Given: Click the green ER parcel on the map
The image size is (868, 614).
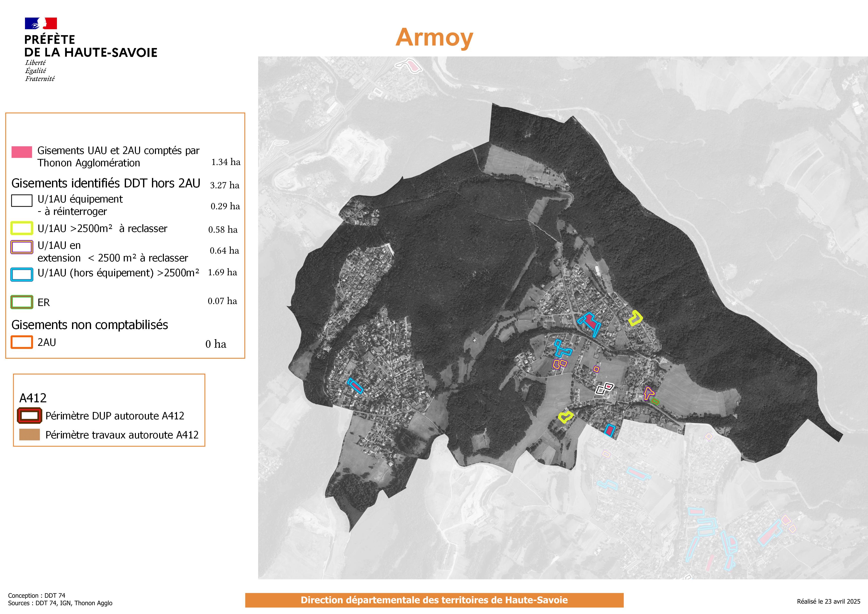Looking at the screenshot, I should tap(655, 402).
